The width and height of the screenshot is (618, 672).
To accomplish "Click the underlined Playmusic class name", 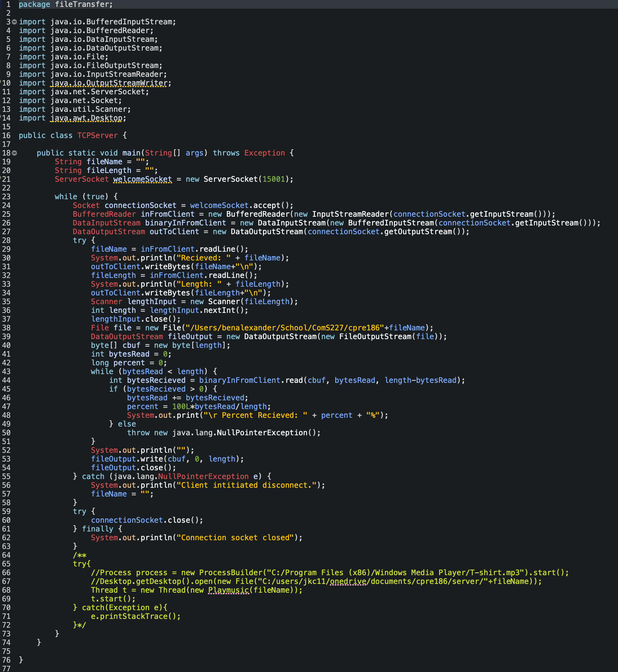I will coord(228,590).
